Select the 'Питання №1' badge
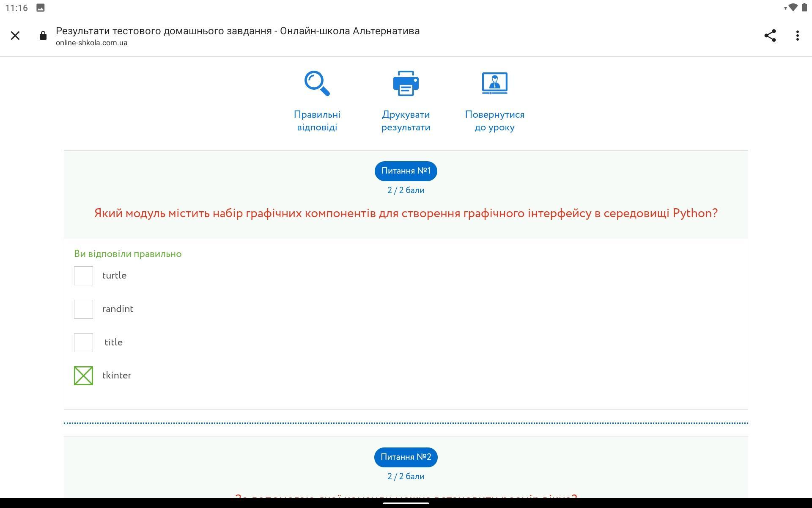The image size is (812, 508). coord(406,171)
